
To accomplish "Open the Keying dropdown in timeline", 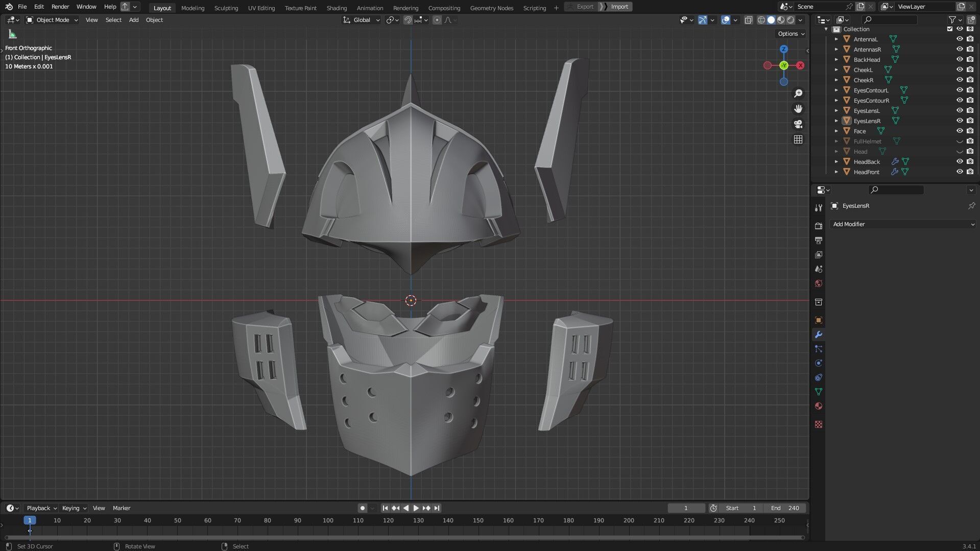I will click(x=74, y=508).
